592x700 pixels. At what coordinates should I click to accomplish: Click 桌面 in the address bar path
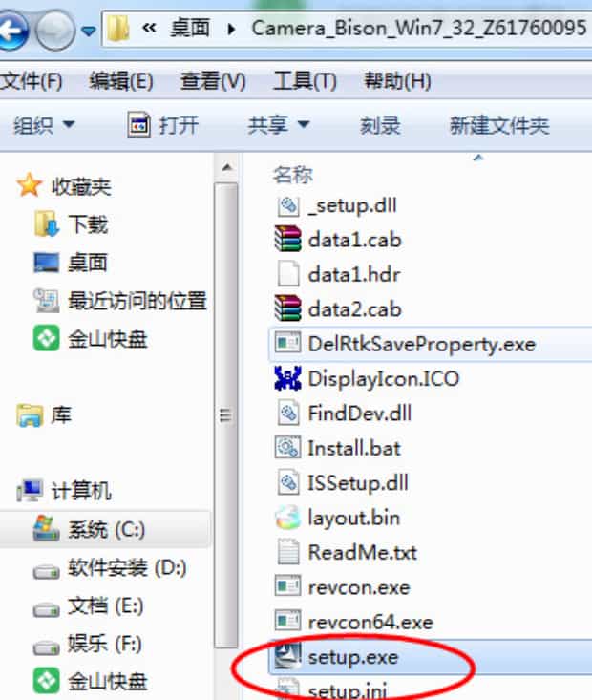[x=190, y=29]
